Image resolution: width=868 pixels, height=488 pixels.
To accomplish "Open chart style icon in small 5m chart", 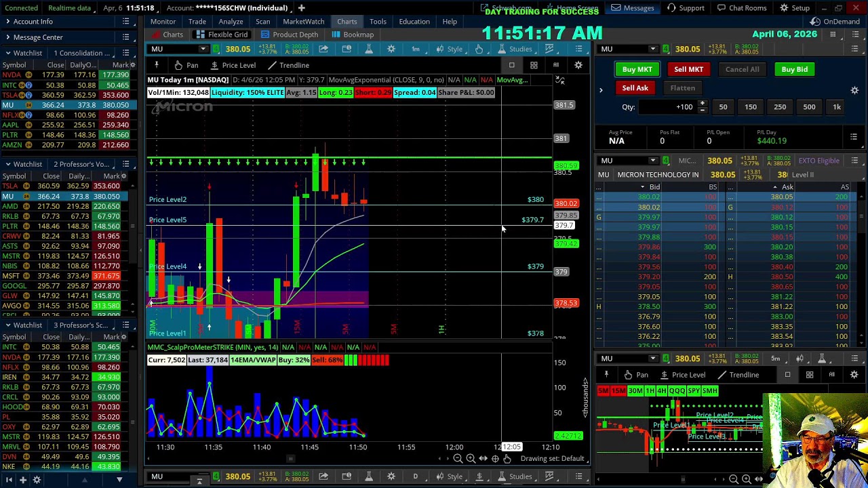I will (x=800, y=359).
